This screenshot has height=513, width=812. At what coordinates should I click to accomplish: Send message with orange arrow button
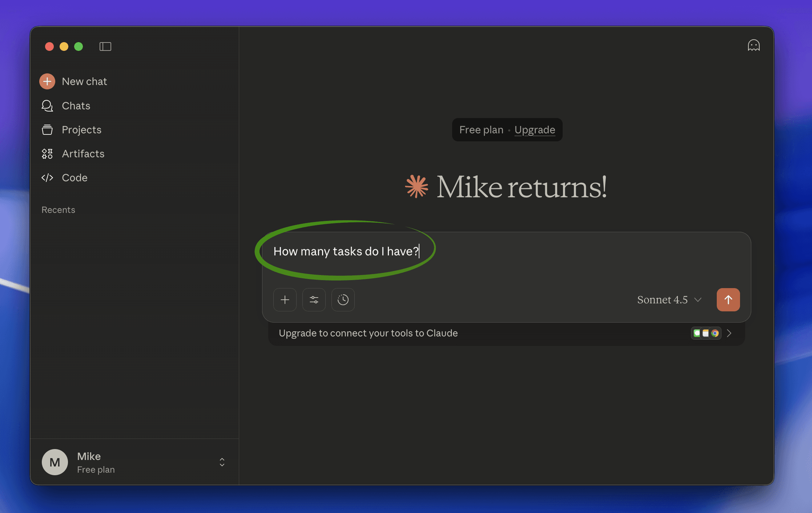[x=728, y=300]
